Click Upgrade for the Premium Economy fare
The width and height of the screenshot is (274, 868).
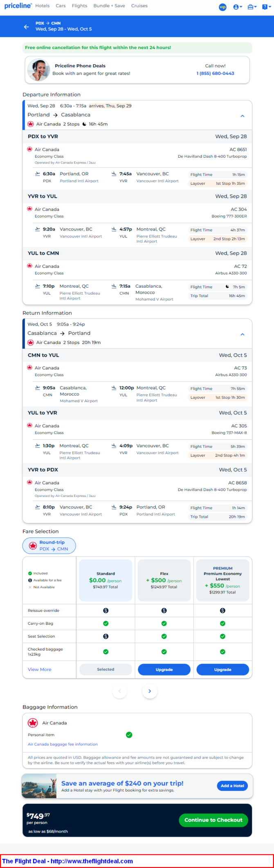click(x=223, y=669)
